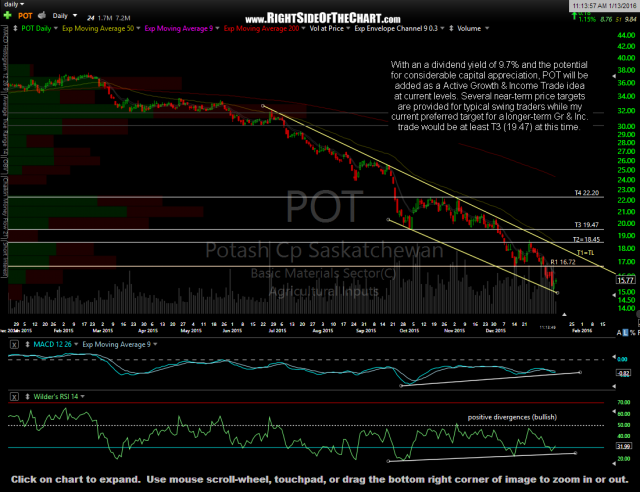The height and width of the screenshot is (492, 640).
Task: Open the Wilder's RSI 14 dropdown
Action: point(82,396)
